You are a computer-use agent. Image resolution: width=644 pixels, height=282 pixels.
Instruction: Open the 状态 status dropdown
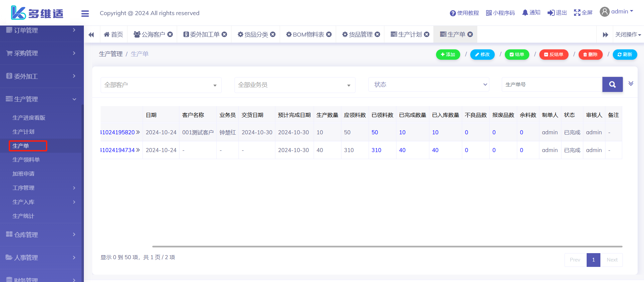coord(429,85)
